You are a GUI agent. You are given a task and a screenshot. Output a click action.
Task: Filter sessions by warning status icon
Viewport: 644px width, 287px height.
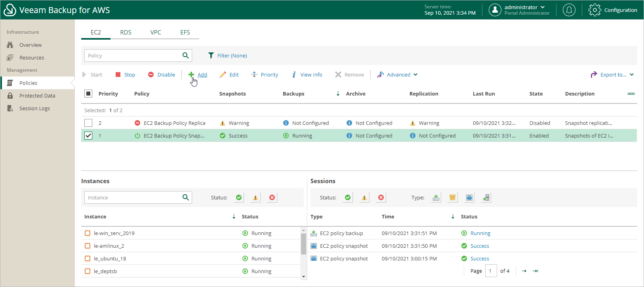364,197
